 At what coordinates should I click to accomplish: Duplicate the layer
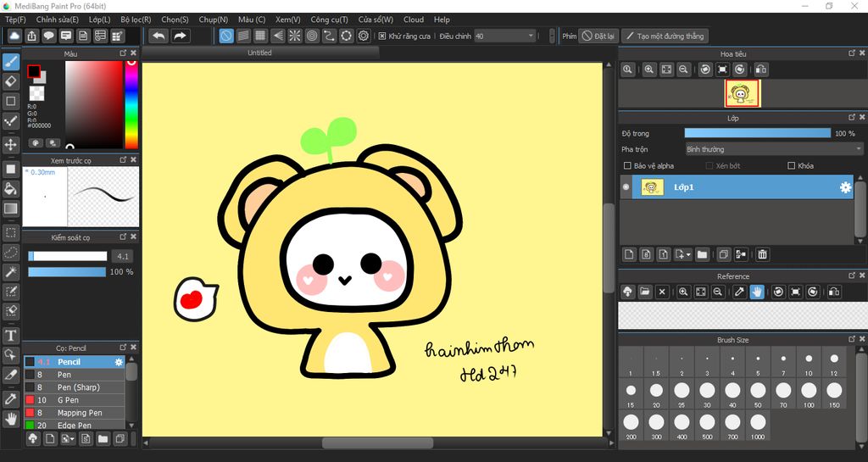pos(724,254)
